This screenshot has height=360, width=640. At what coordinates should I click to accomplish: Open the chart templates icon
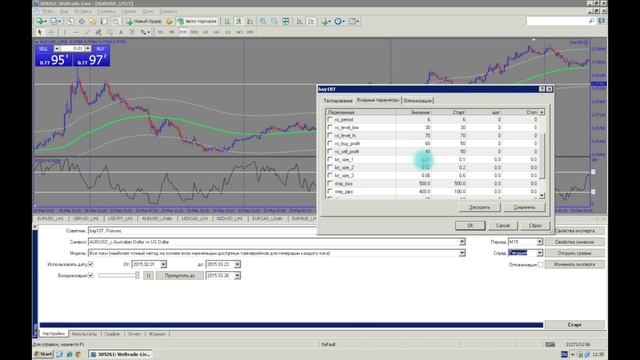[353, 21]
